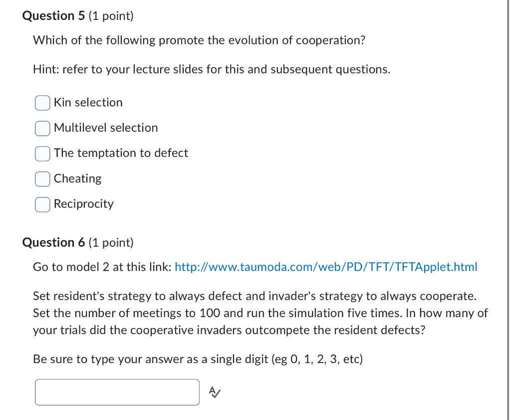The image size is (511, 420).
Task: Click inside the Question 6 answer field
Action: click(117, 393)
